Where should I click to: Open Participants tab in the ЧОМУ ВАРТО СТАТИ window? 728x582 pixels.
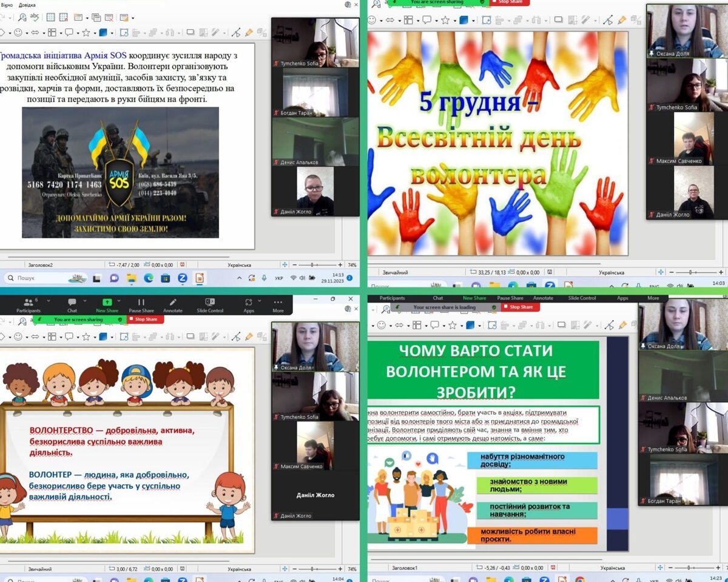pos(392,298)
